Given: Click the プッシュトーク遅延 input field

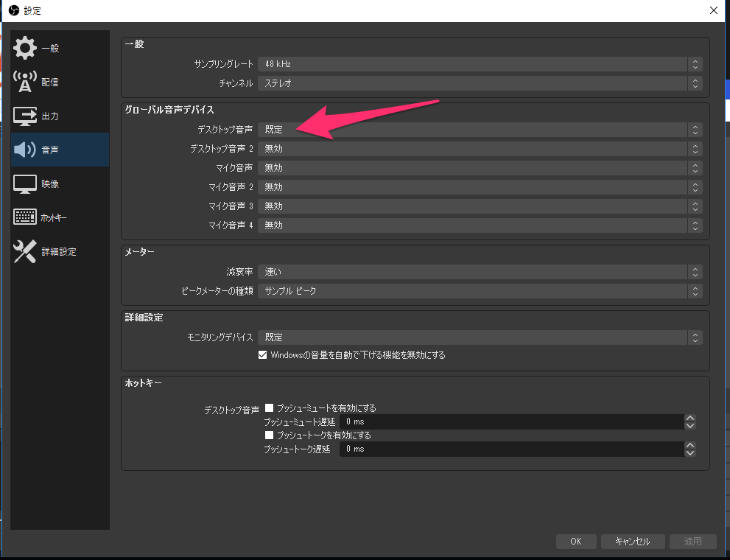Looking at the screenshot, I should [x=512, y=449].
